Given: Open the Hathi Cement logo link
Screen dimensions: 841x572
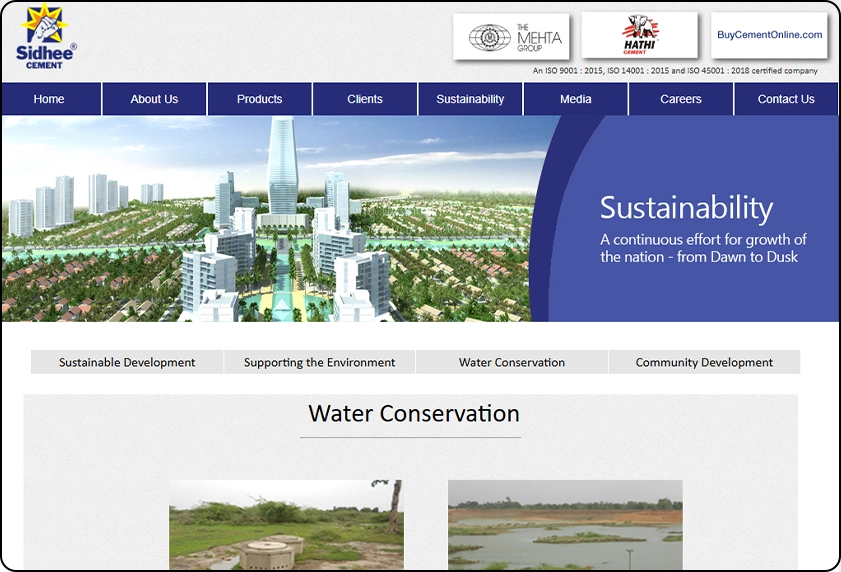Looking at the screenshot, I should pos(639,36).
